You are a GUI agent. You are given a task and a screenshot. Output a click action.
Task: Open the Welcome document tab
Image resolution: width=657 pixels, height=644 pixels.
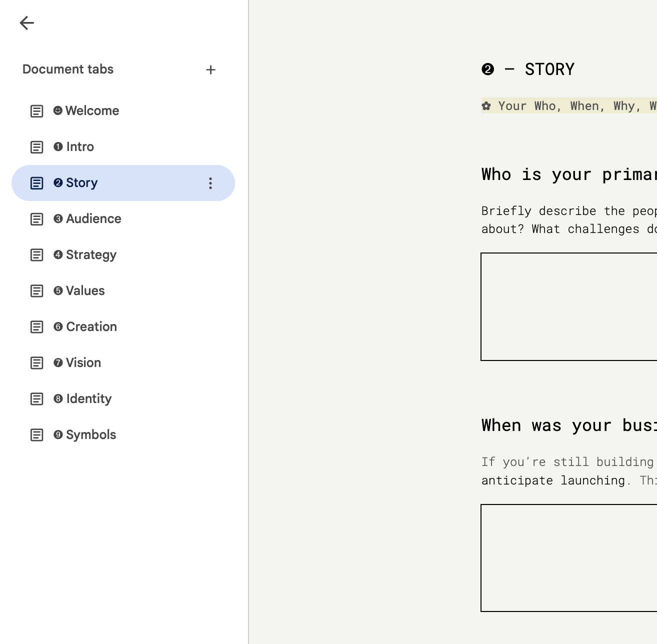tap(123, 111)
